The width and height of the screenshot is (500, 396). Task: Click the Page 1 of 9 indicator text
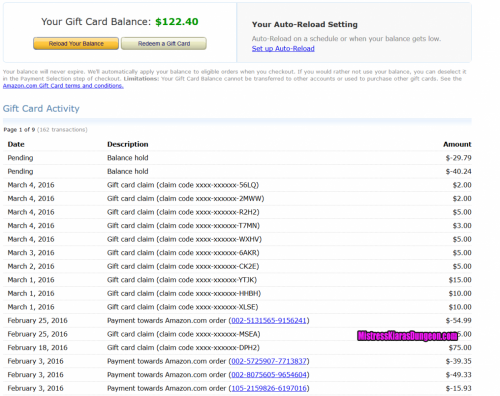(19, 130)
